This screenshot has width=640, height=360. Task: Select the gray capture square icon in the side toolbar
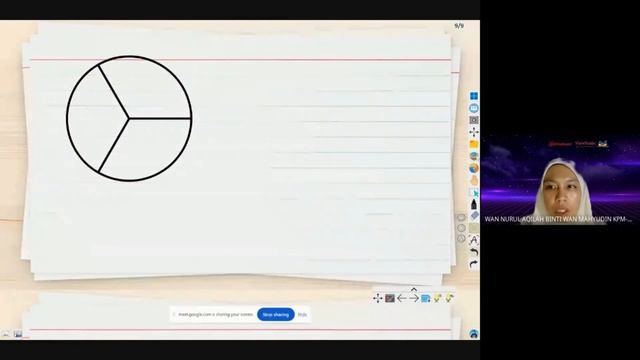pyautogui.click(x=473, y=120)
